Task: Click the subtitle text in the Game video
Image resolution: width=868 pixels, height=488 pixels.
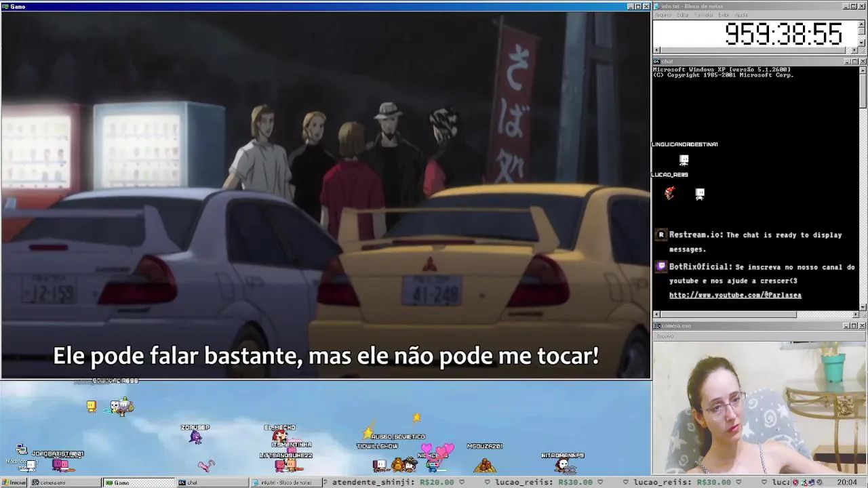Action: coord(326,356)
